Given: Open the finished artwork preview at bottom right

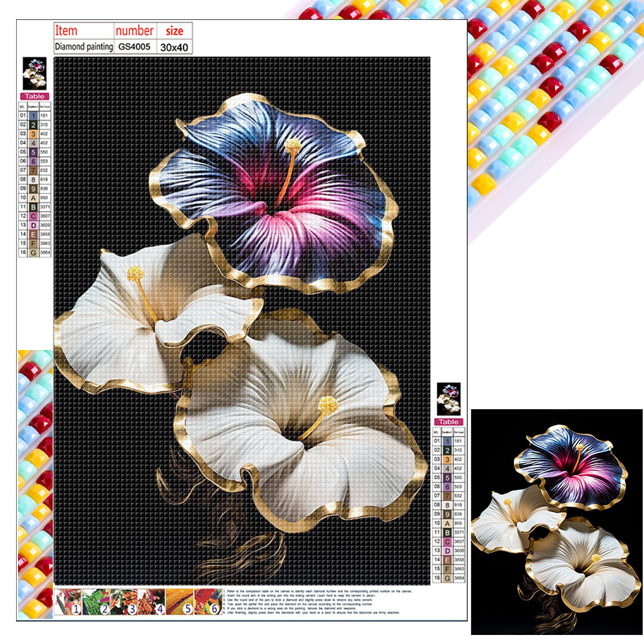Looking at the screenshot, I should click(x=557, y=522).
